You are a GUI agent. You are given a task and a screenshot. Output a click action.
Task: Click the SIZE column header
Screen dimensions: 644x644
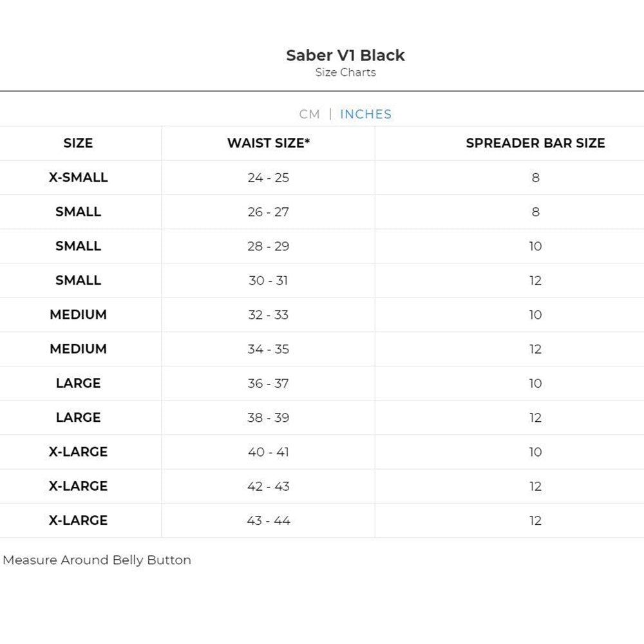pyautogui.click(x=78, y=144)
